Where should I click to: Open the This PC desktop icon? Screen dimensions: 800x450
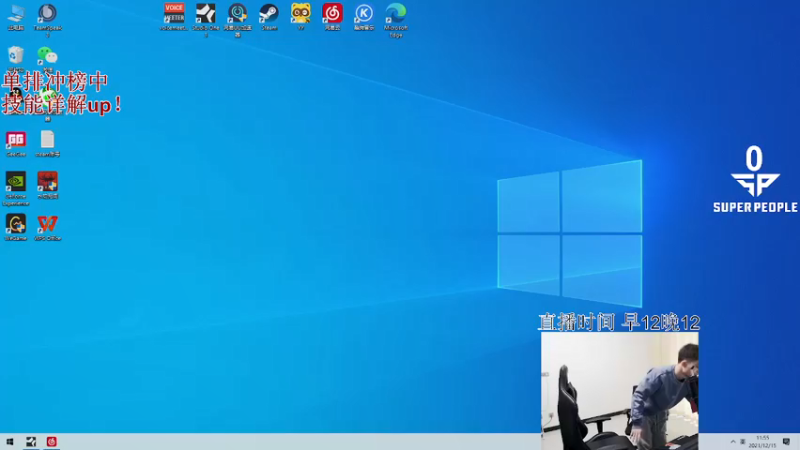pos(16,17)
